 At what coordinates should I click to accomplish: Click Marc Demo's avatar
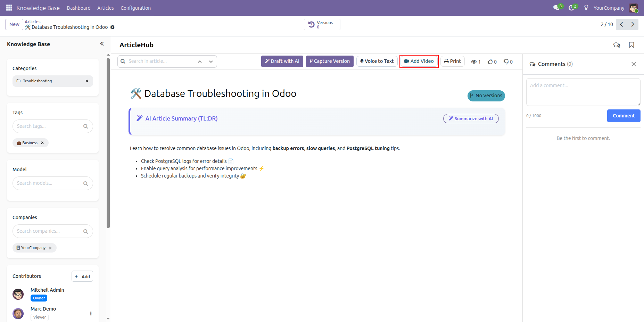point(18,313)
